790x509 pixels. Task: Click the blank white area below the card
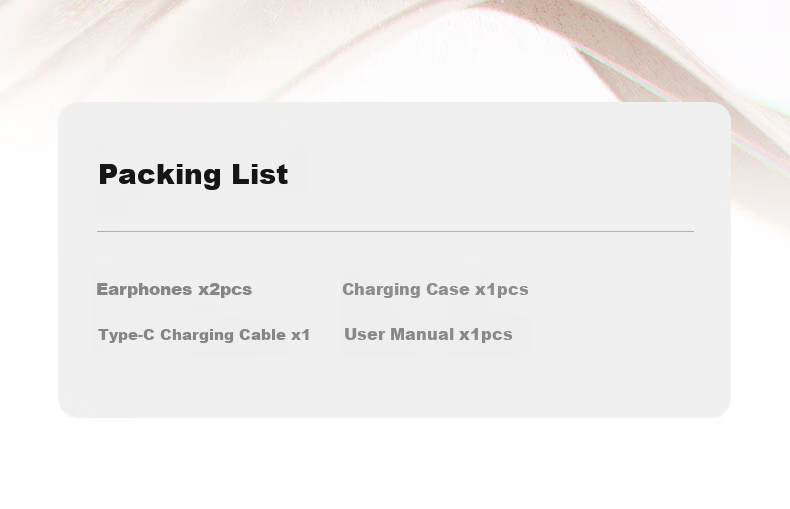coord(395,464)
